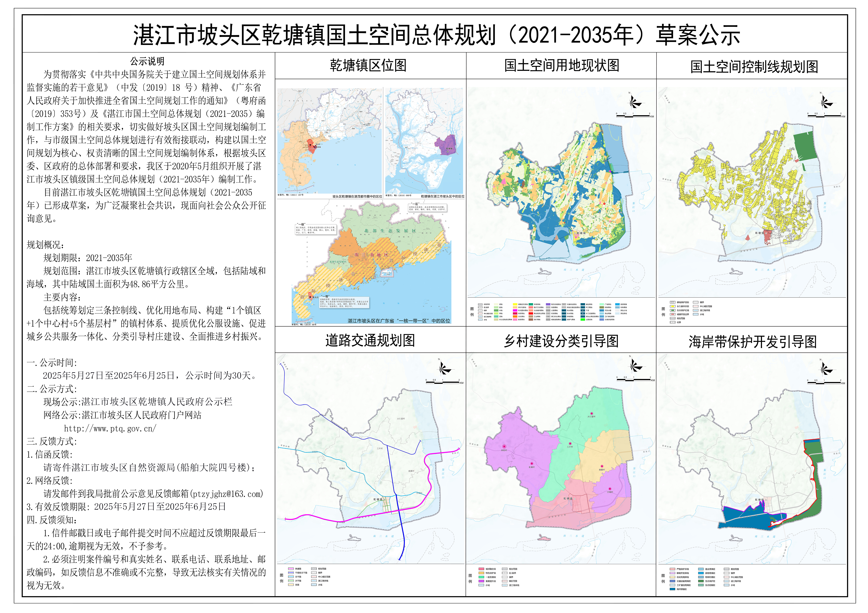Select the 干线性主干路 blue line legend swatch
Screen dimensions: 868x613
pos(291,573)
